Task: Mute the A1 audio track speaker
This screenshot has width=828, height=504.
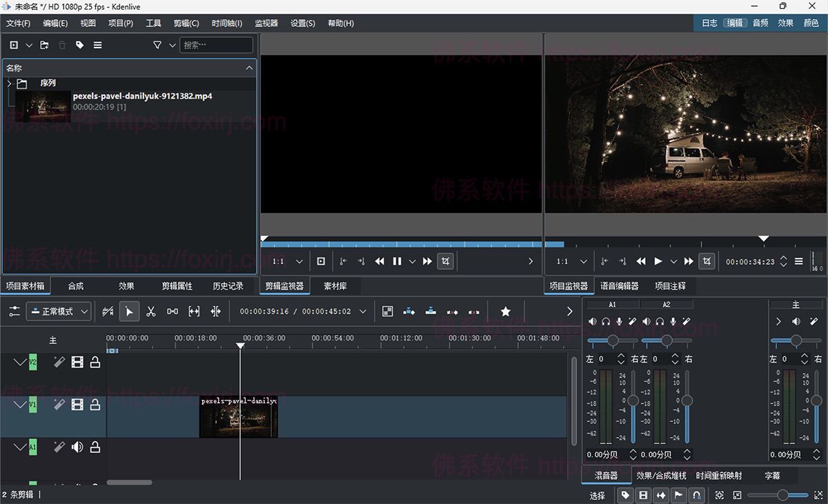Action: (77, 447)
